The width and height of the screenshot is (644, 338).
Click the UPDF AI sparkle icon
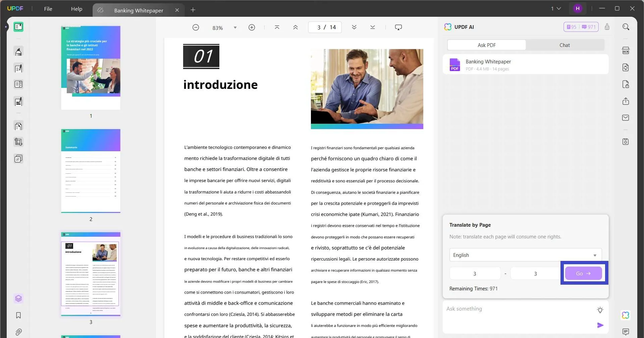coord(626,315)
